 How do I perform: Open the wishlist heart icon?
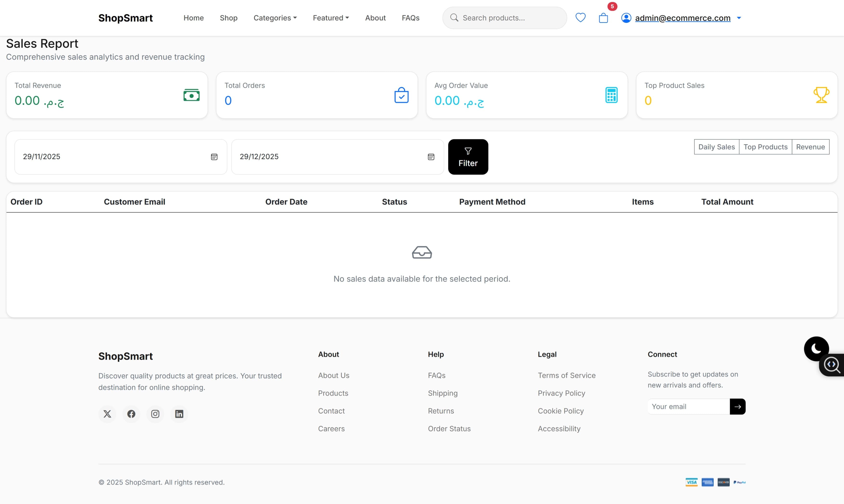[x=580, y=18]
